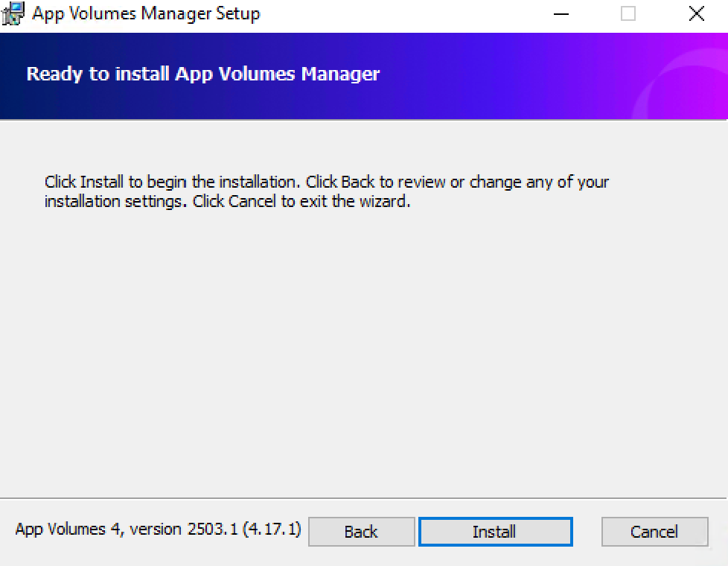Select the instruction text 'Click Install to begin the installation'
Viewport: 728px width, 566px height.
[170, 182]
